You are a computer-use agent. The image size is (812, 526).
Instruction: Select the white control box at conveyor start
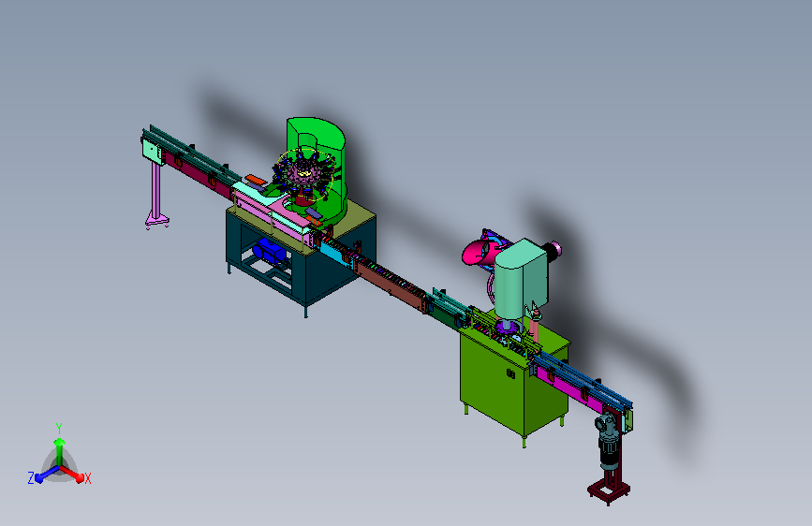point(151,151)
